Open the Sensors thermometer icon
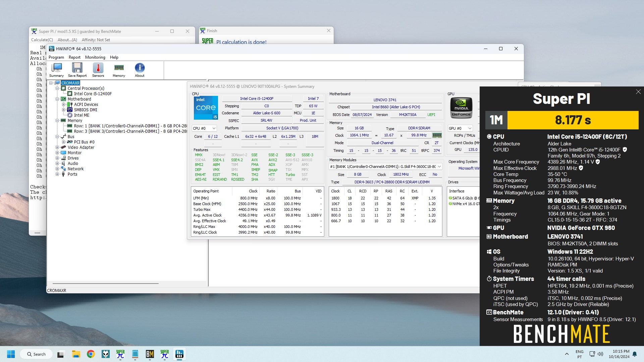 (98, 70)
